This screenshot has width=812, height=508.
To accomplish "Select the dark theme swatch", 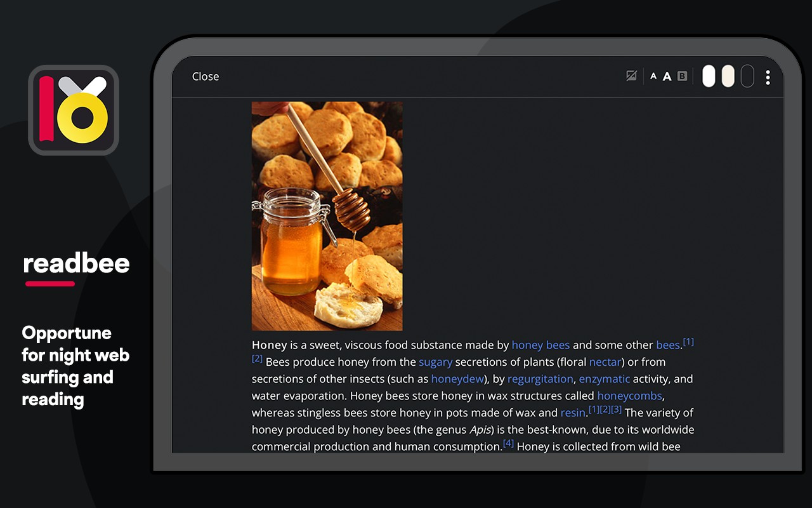I will [x=747, y=76].
